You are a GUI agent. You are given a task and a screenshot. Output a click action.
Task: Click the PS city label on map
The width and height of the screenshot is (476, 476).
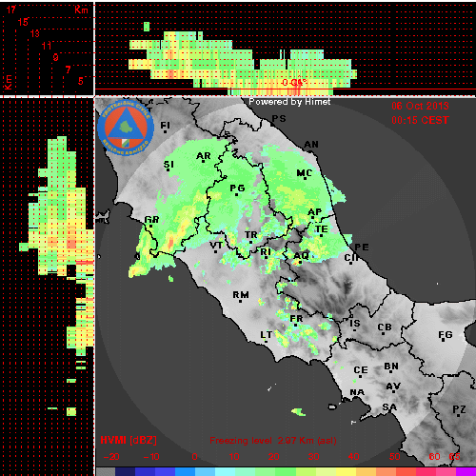(279, 119)
